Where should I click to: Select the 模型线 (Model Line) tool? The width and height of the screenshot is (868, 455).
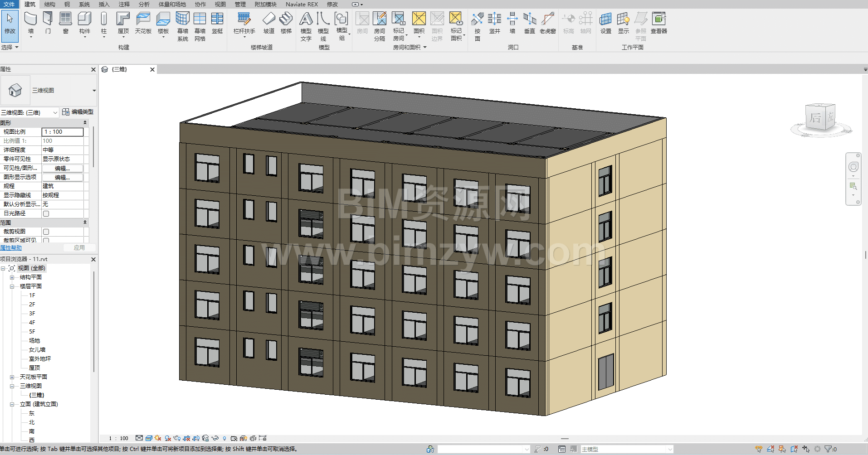[323, 26]
